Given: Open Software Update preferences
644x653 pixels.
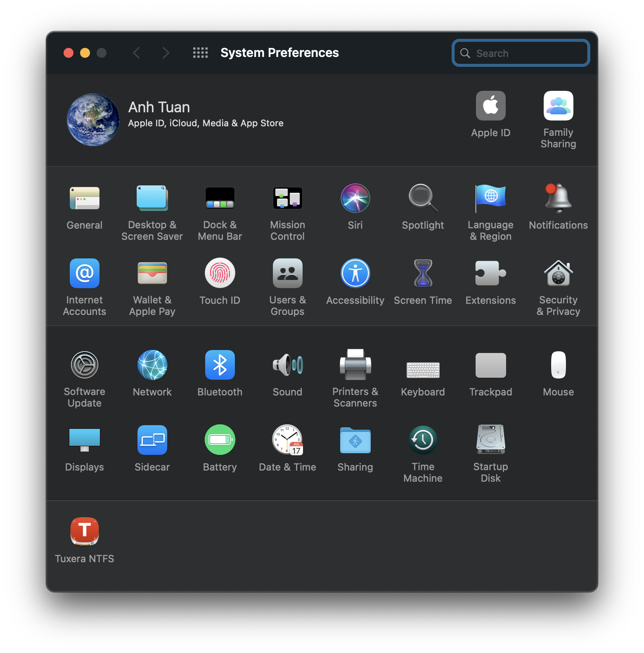Looking at the screenshot, I should click(x=85, y=365).
